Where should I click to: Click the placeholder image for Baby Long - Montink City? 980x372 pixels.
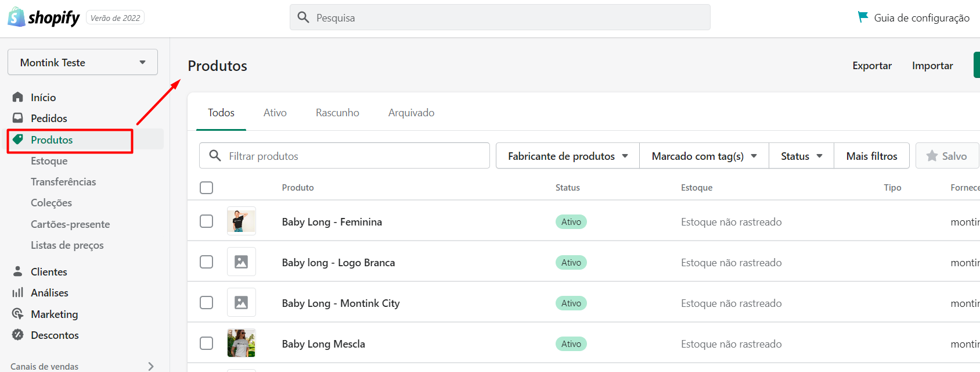point(242,302)
